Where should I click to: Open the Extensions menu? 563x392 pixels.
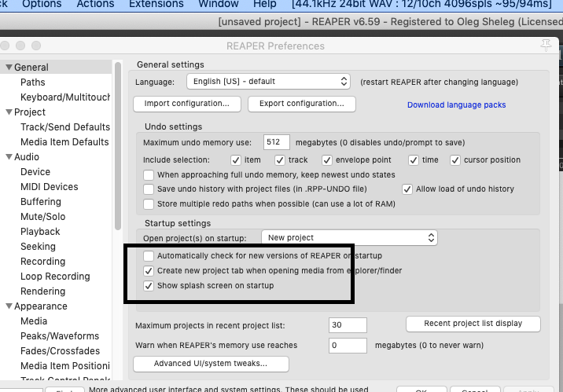pos(156,4)
